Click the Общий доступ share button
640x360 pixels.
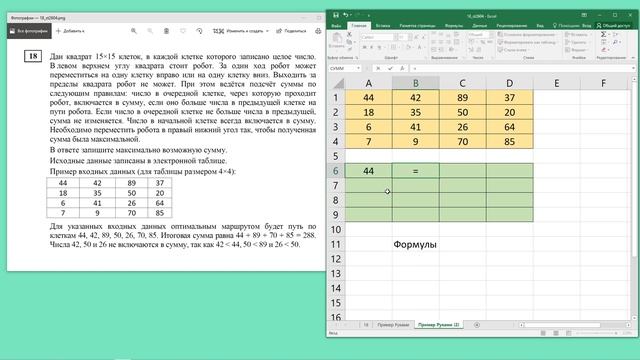pos(613,25)
